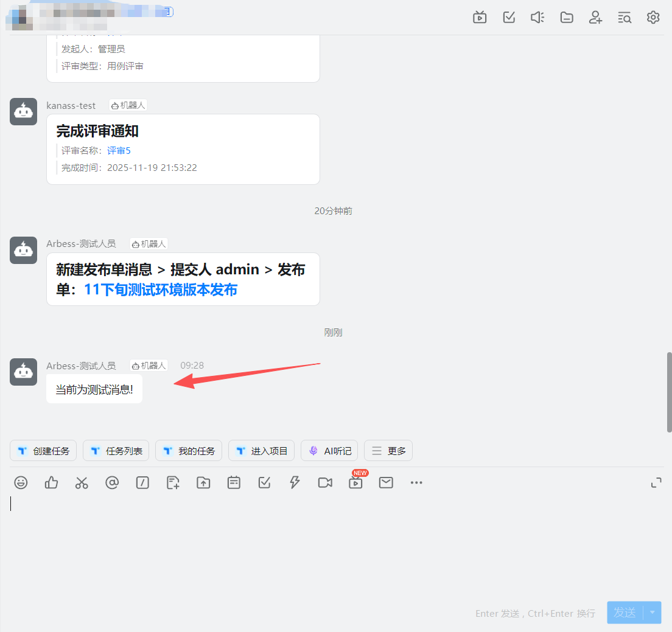Expand the 更多 quick actions menu
The image size is (672, 632).
pyautogui.click(x=388, y=450)
